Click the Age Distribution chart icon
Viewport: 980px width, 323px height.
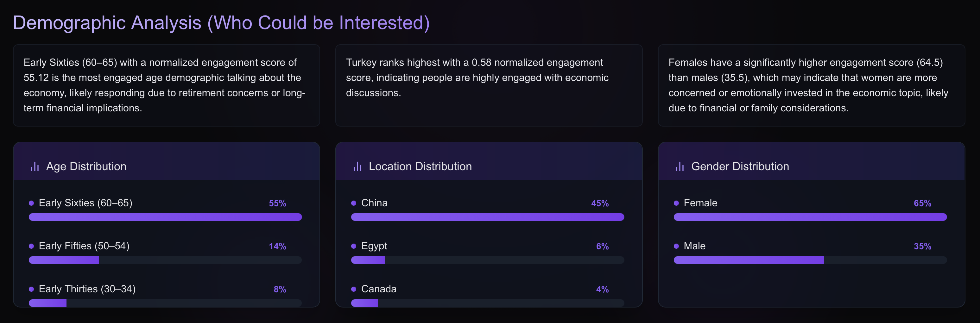click(x=35, y=166)
